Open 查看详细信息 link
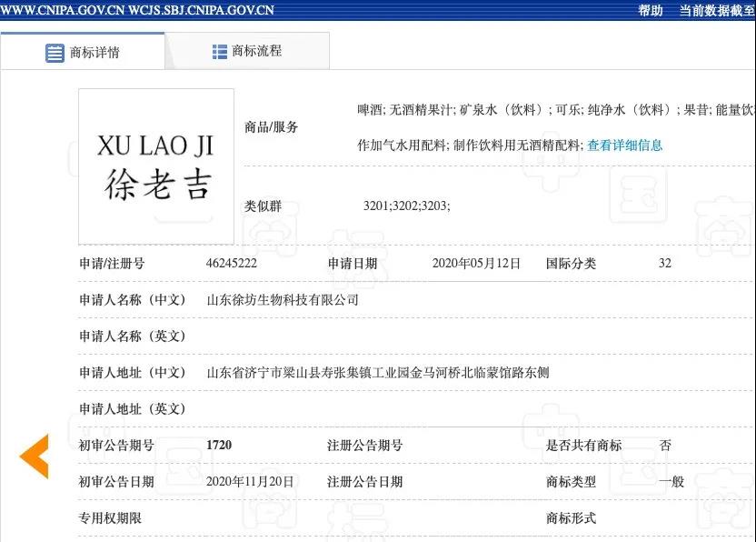This screenshot has height=542, width=756. coord(625,146)
